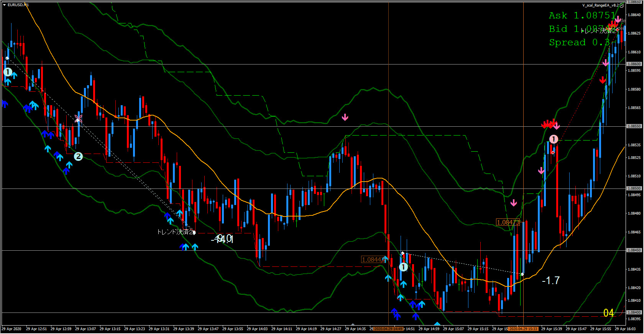
Task: Click the V_scal_RangeEA_v8.2 expert label
Action: (x=600, y=5)
